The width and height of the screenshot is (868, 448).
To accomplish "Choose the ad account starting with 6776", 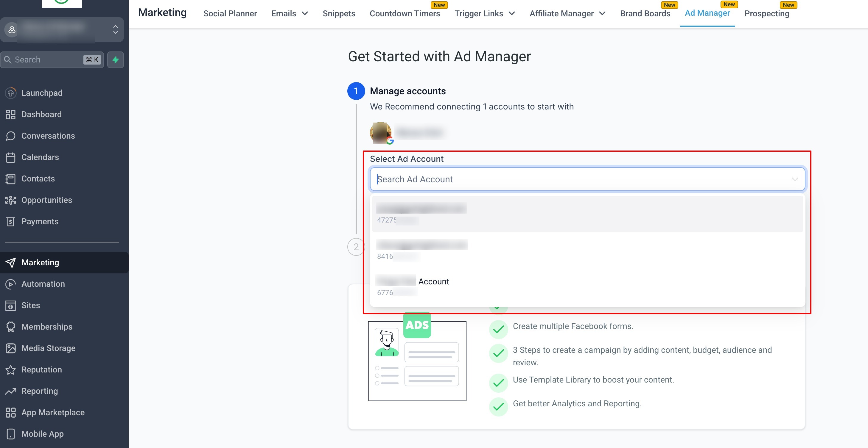I will pos(587,286).
